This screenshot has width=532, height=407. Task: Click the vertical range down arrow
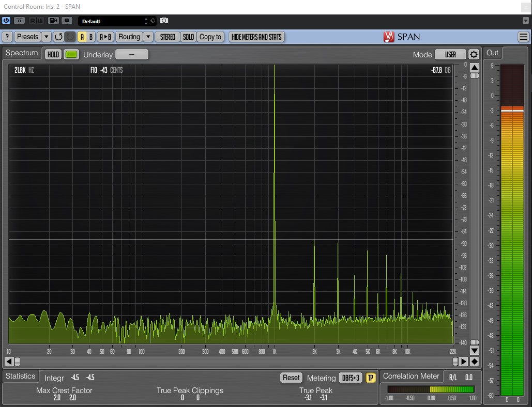(474, 350)
